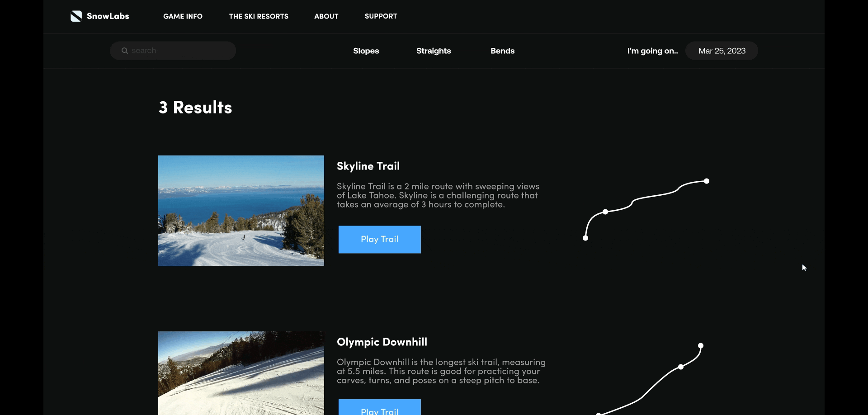Open the Mar 25, 2023 date picker

(x=722, y=51)
